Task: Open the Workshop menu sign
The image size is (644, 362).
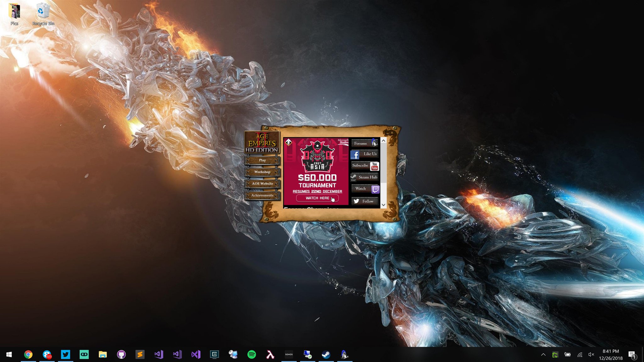Action: (262, 172)
